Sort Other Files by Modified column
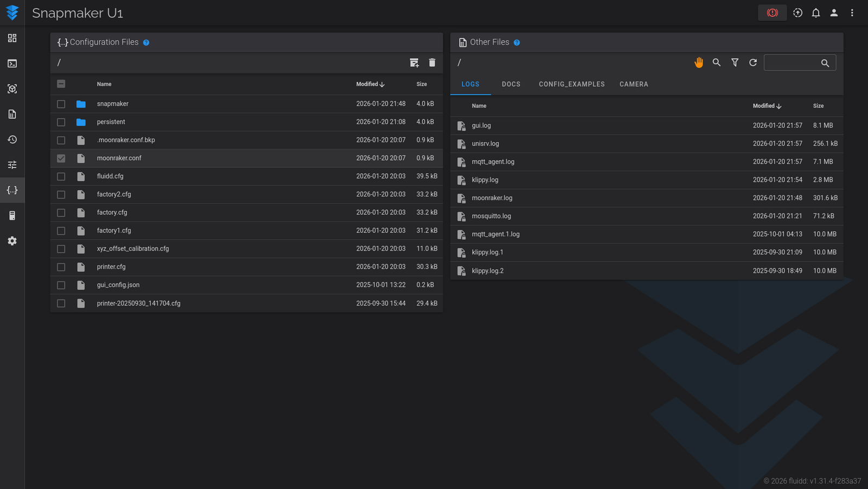This screenshot has width=868, height=489. (767, 106)
